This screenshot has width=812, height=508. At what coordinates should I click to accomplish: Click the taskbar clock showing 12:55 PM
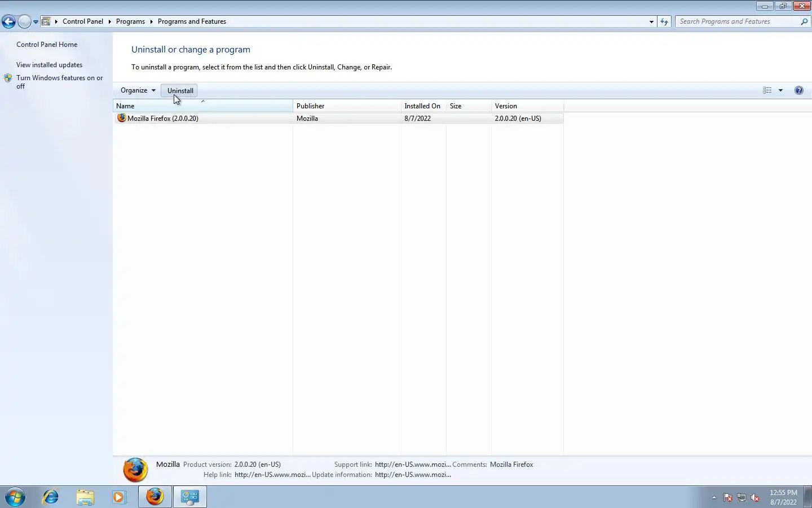point(783,497)
